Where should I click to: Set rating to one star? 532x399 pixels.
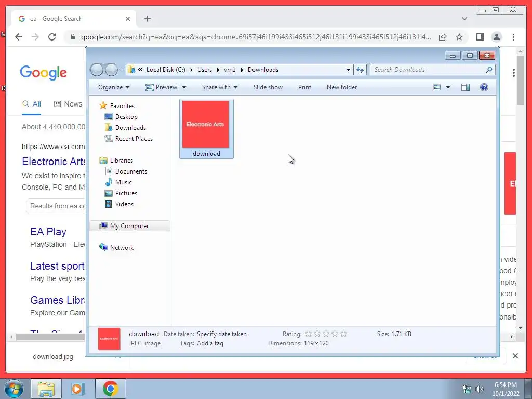pos(308,334)
